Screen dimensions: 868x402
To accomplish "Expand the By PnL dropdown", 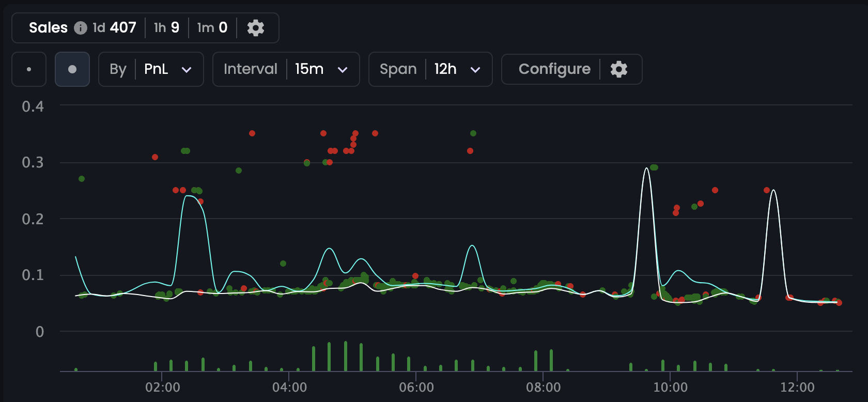I will coord(151,69).
